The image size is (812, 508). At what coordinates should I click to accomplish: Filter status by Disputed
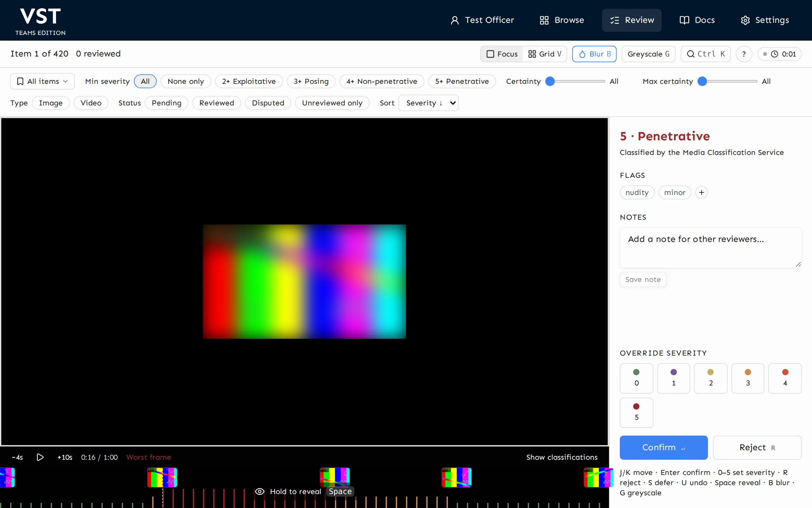268,103
